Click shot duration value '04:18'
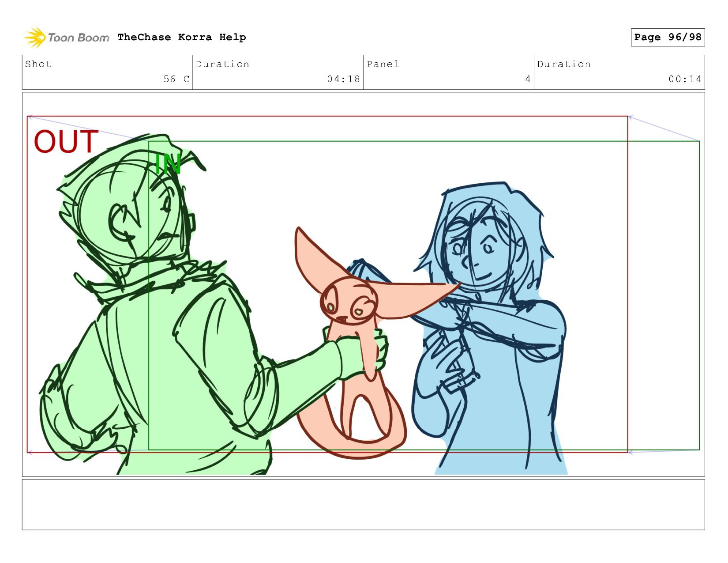The height and width of the screenshot is (563, 728). tap(343, 79)
